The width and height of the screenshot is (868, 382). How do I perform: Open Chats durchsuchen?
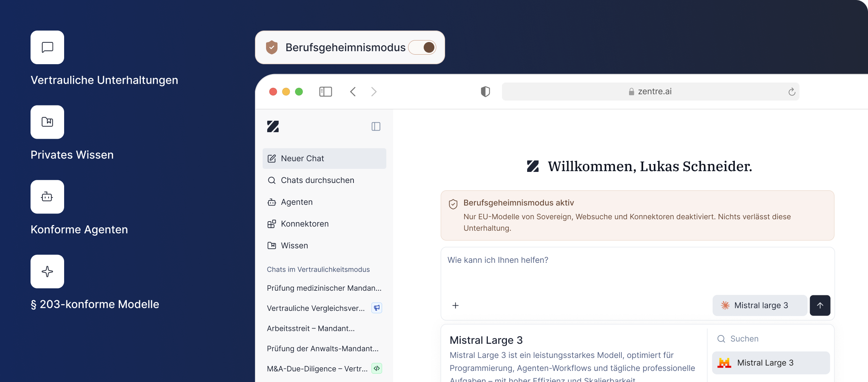click(324, 180)
